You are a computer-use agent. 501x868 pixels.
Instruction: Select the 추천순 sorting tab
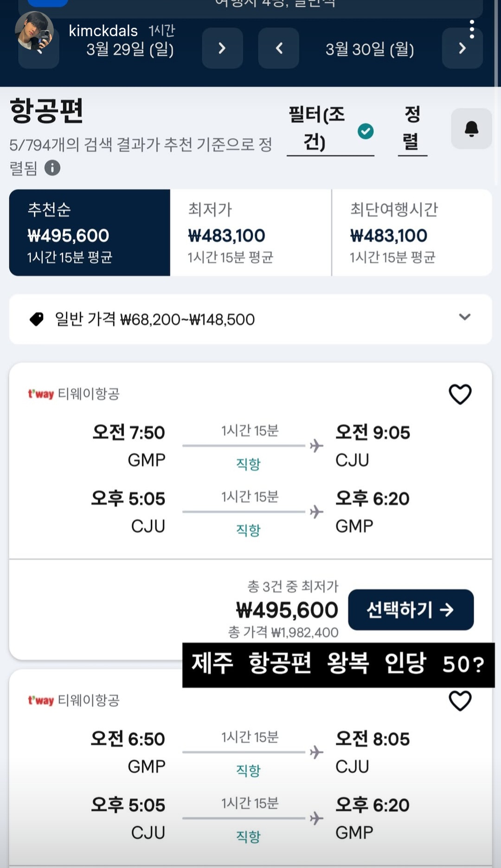click(90, 233)
